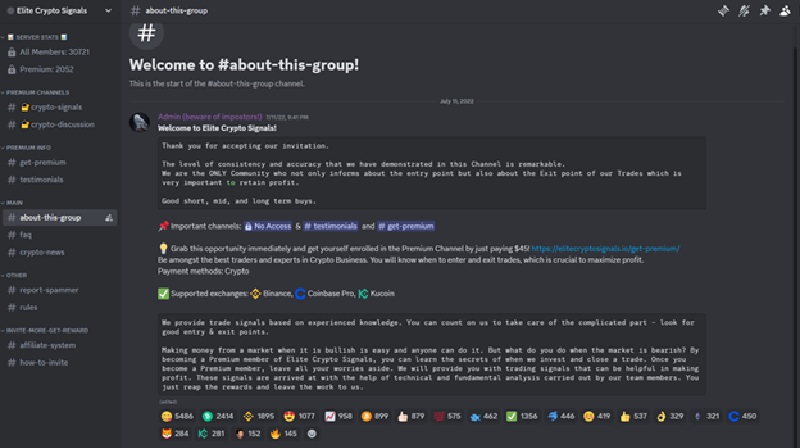
Task: Open the Elite Crypto Signals server dropdown
Action: 59,11
